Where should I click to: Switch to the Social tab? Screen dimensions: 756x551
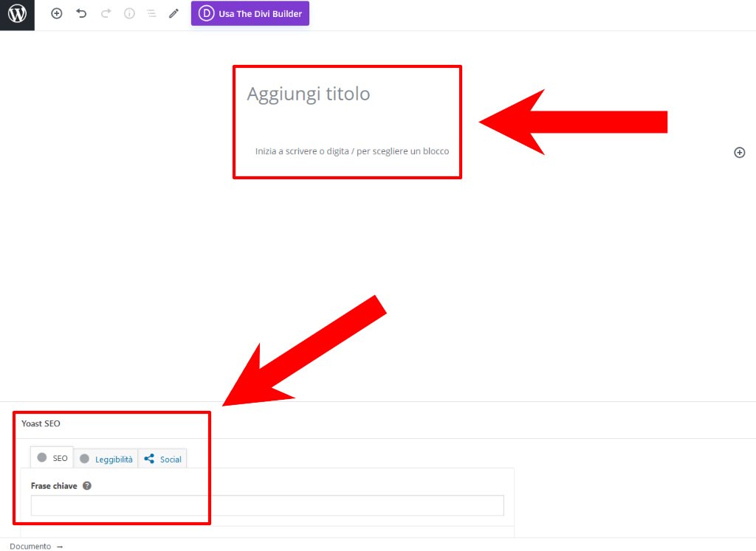coord(163,459)
